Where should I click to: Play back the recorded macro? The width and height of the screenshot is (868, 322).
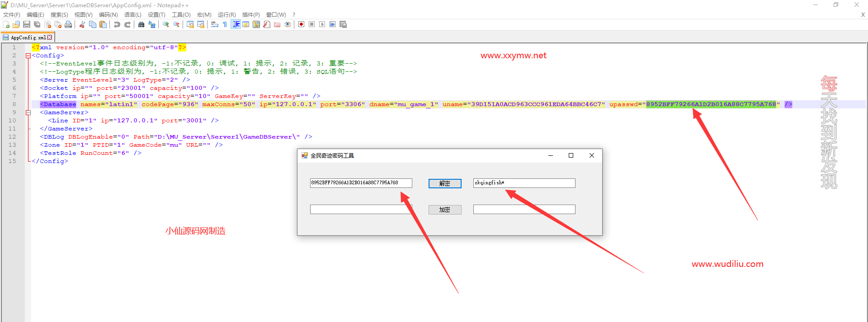322,24
